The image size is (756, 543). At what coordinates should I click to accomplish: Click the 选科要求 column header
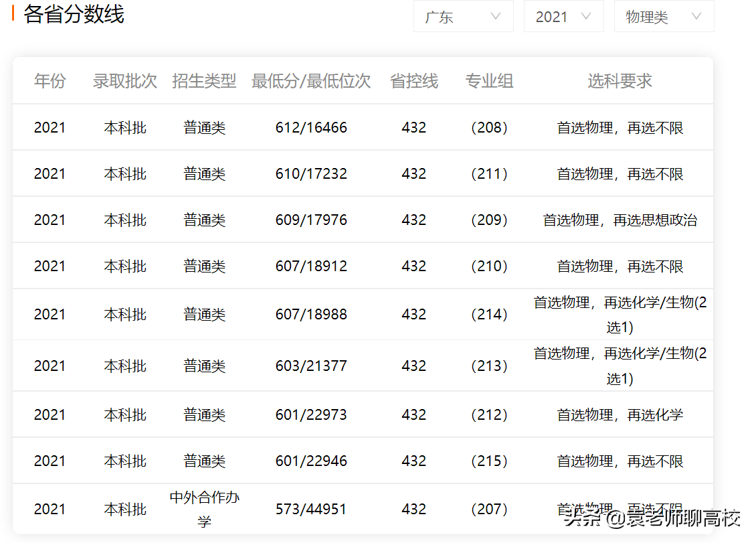pyautogui.click(x=619, y=80)
